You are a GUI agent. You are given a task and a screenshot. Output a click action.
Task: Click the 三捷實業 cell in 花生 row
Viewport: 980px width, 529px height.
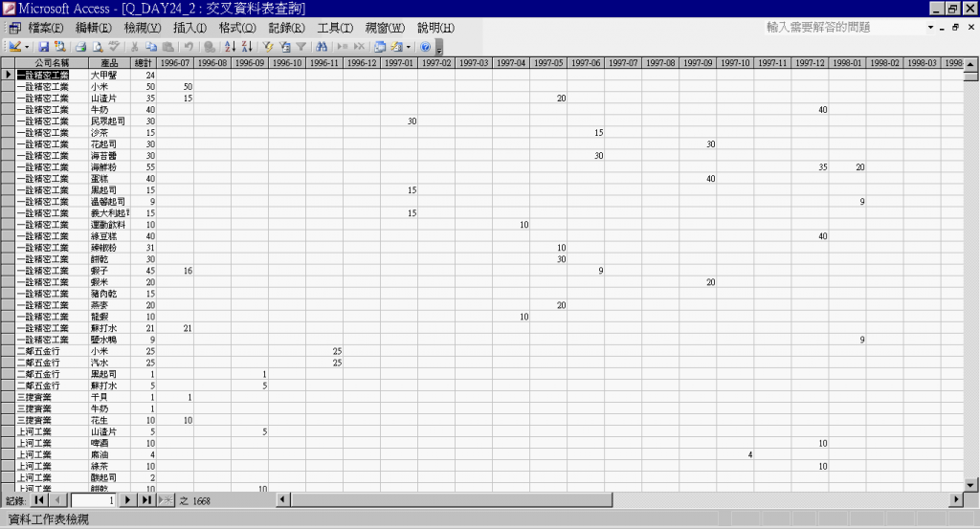[52, 420]
